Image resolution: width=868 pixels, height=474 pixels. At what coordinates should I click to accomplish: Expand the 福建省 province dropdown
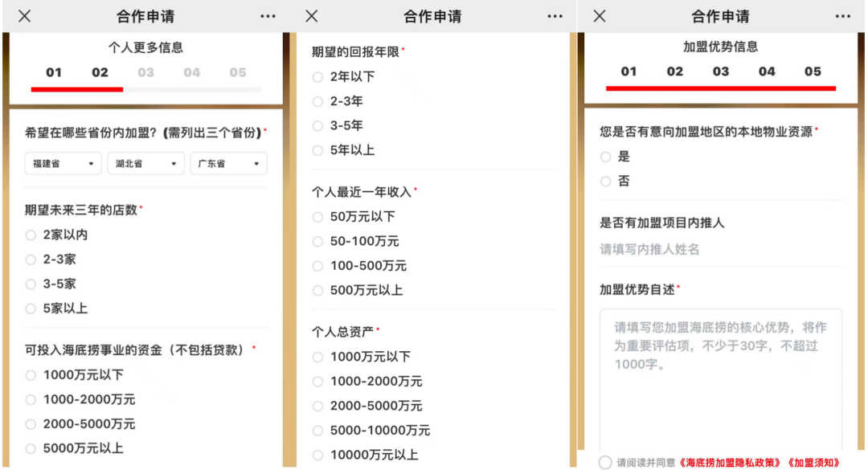click(63, 164)
